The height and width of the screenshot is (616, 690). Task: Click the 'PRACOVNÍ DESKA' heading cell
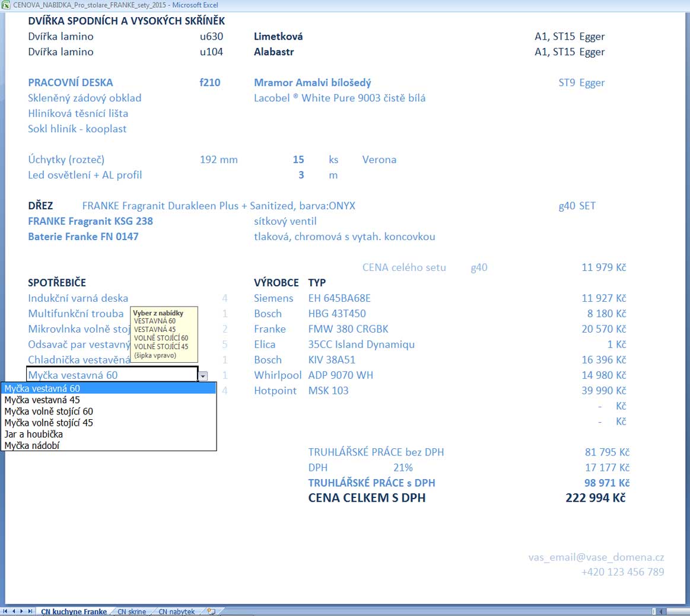coord(71,82)
